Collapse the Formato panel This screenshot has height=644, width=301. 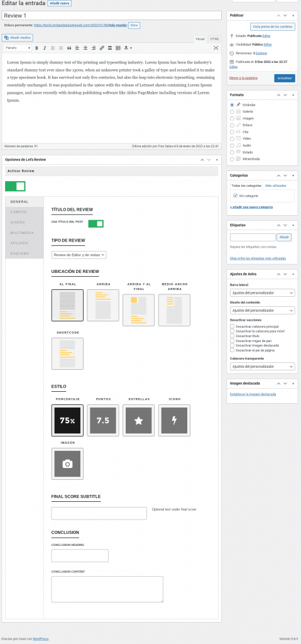coord(293,95)
